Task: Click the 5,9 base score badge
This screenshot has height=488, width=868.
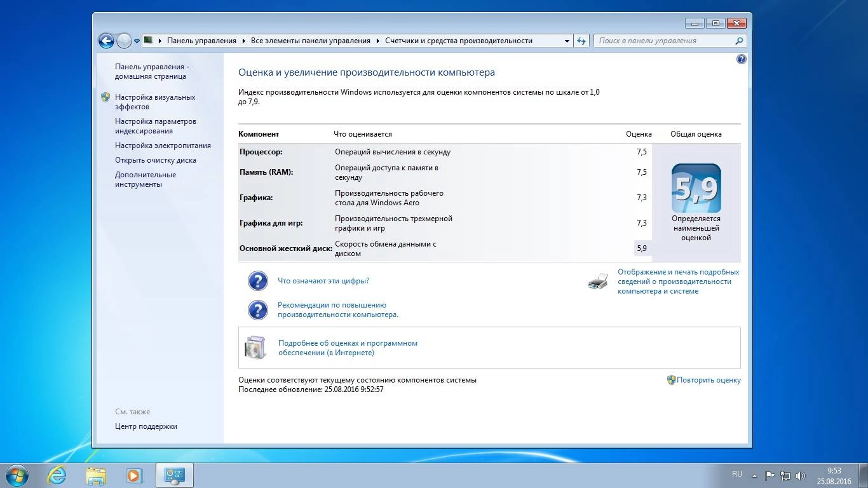Action: (x=696, y=188)
